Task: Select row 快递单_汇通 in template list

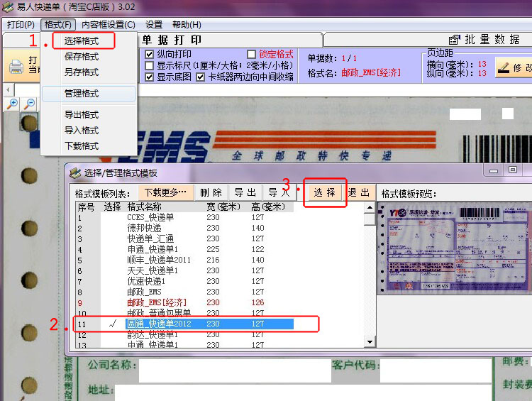Action: click(x=184, y=238)
